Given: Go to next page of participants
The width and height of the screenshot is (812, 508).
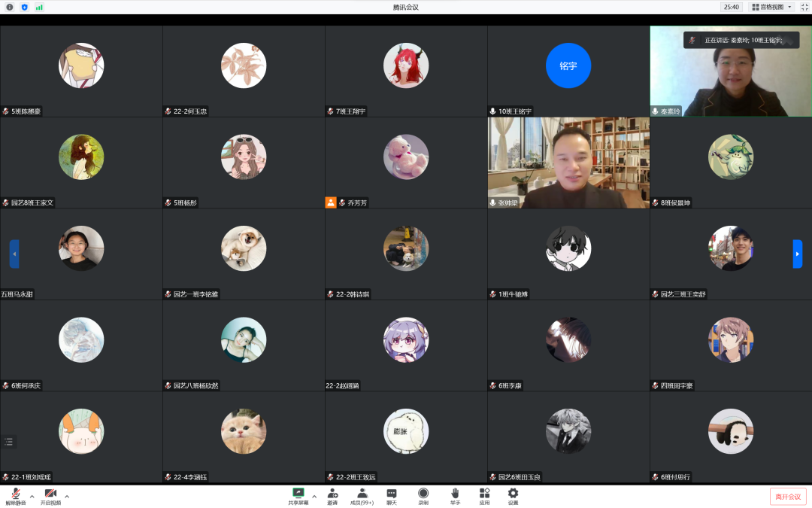Looking at the screenshot, I should coord(798,254).
